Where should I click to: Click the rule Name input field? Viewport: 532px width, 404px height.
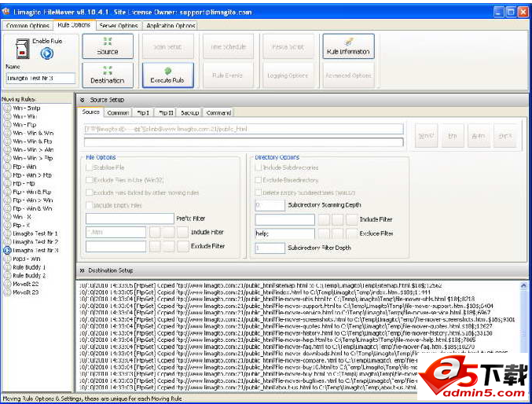tap(41, 78)
